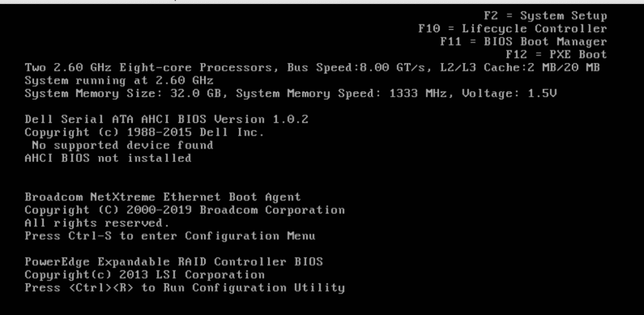Click the System Memory Size: 32.0 GB text

122,94
